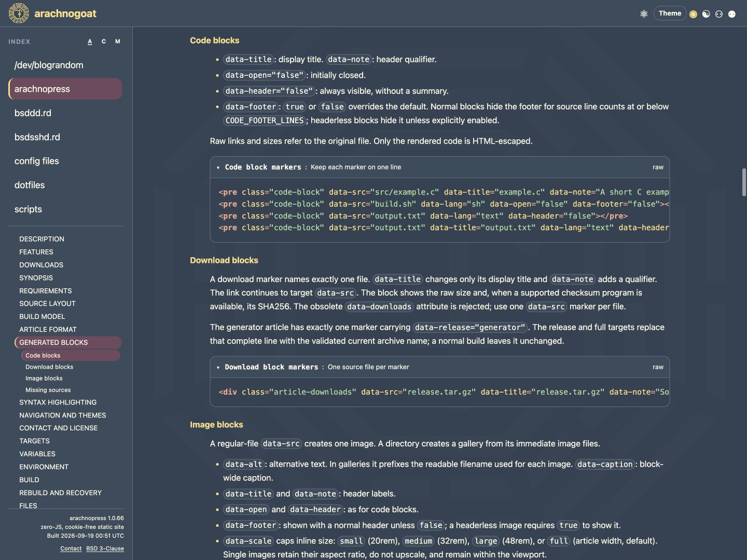
Task: Switch index view to C
Action: pyautogui.click(x=104, y=41)
